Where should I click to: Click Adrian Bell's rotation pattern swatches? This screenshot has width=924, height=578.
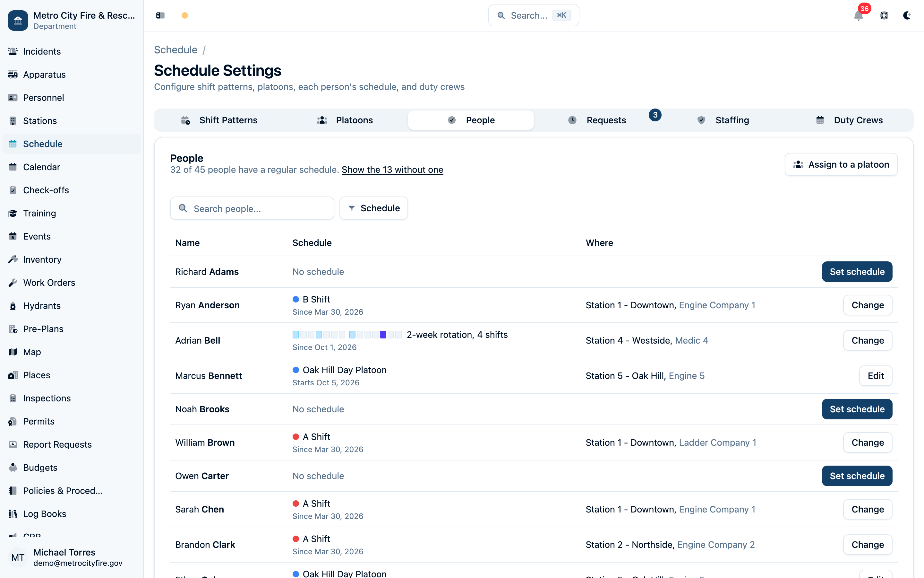pos(347,335)
